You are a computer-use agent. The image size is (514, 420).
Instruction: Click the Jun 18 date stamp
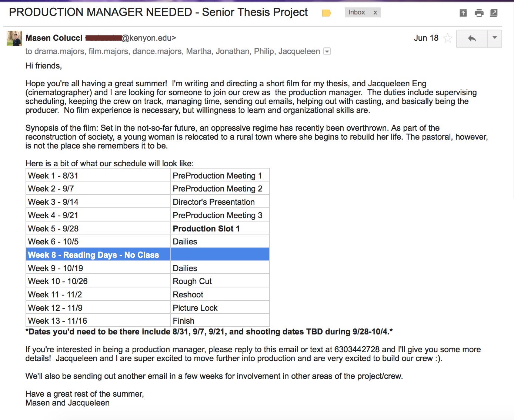tap(426, 38)
